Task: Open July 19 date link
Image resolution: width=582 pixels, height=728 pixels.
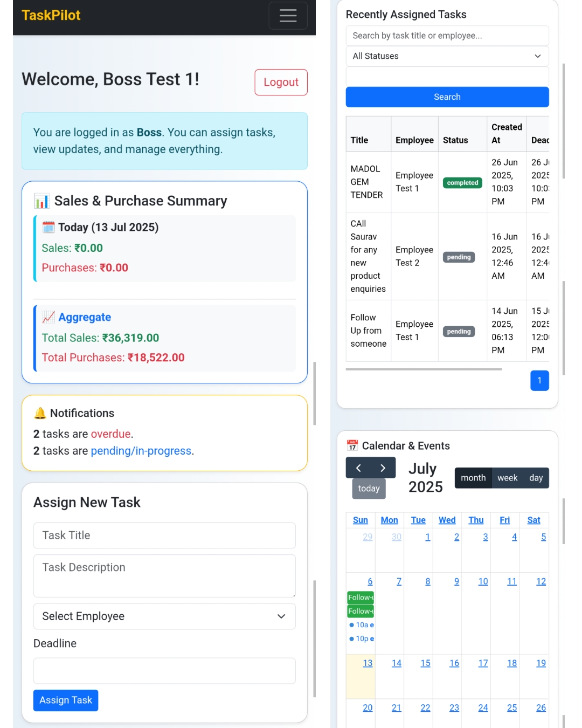Action: (x=541, y=663)
